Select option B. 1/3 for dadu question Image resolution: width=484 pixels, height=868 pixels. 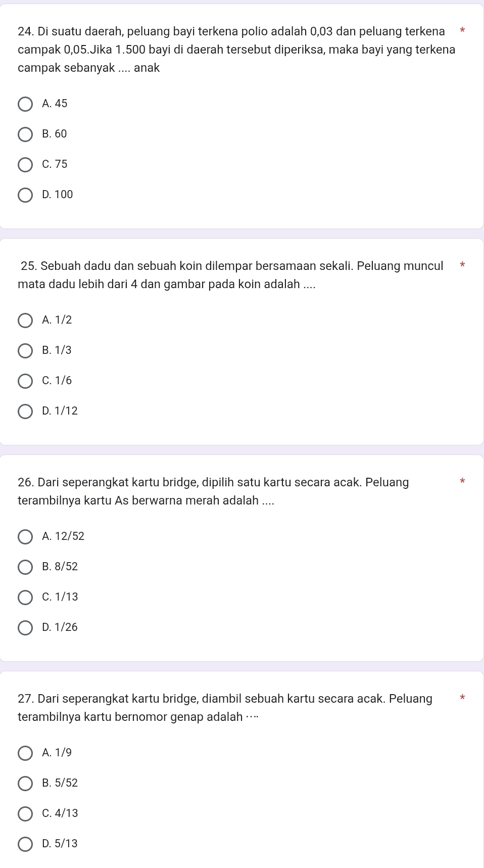click(25, 351)
